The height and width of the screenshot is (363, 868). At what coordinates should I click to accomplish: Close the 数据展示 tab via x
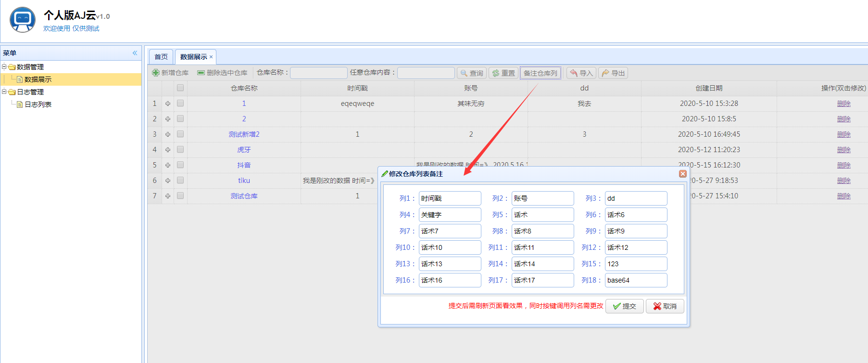tap(211, 57)
